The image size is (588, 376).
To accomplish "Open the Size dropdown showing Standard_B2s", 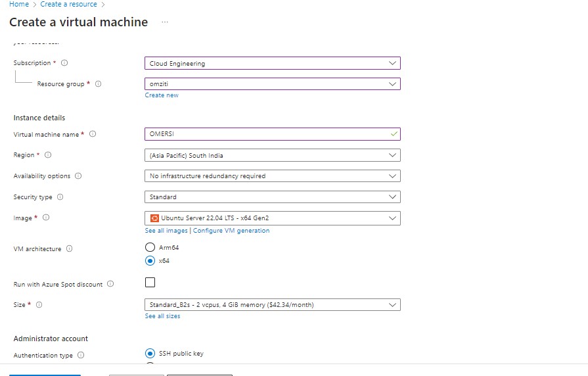I will point(272,305).
